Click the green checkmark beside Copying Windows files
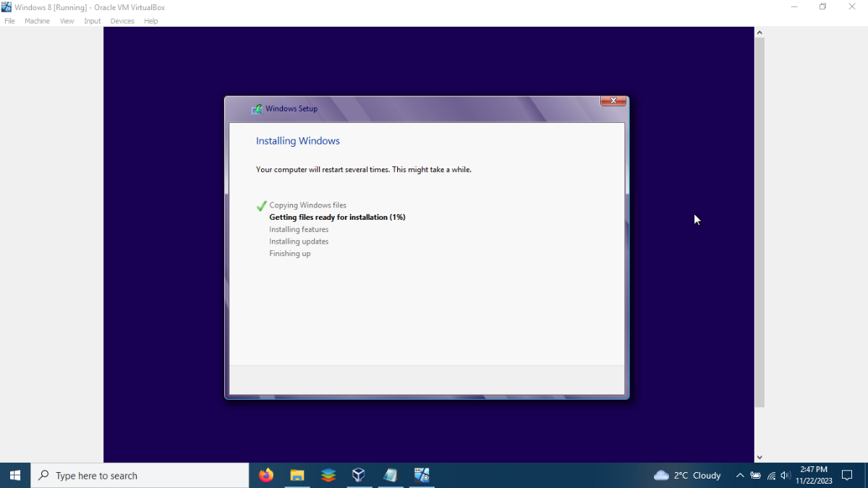The height and width of the screenshot is (488, 868). point(262,206)
